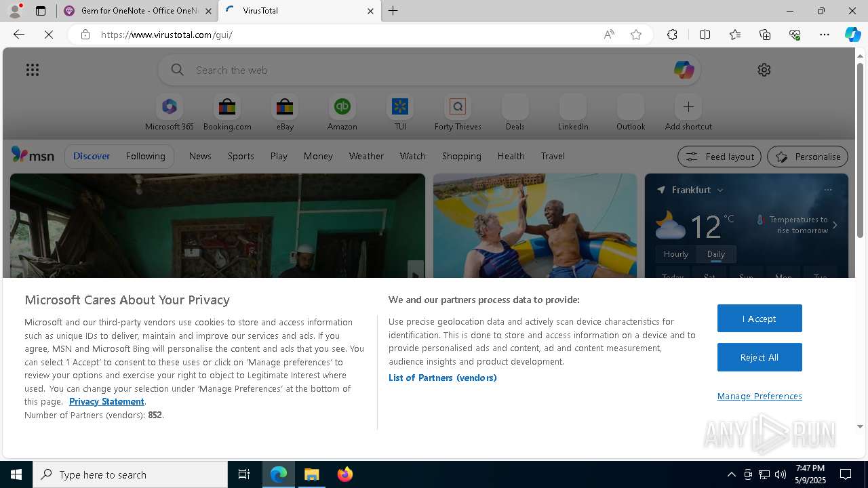Click I Accept privacy button

(759, 319)
